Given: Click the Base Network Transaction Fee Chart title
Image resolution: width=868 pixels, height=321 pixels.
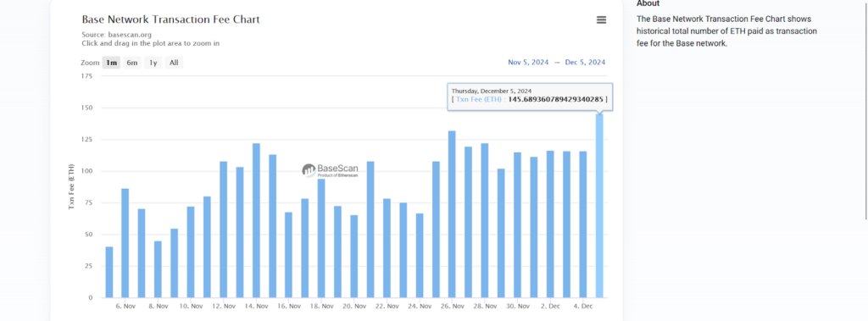Looking at the screenshot, I should point(170,19).
